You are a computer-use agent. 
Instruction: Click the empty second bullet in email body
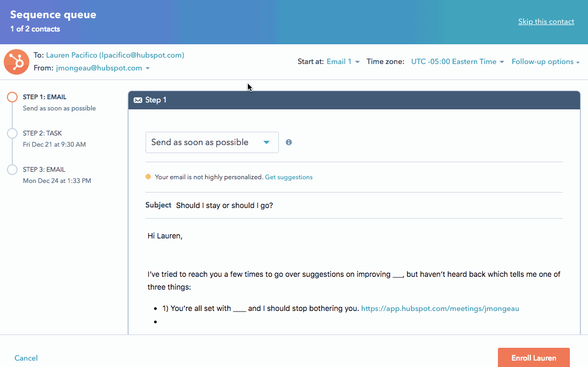point(155,322)
